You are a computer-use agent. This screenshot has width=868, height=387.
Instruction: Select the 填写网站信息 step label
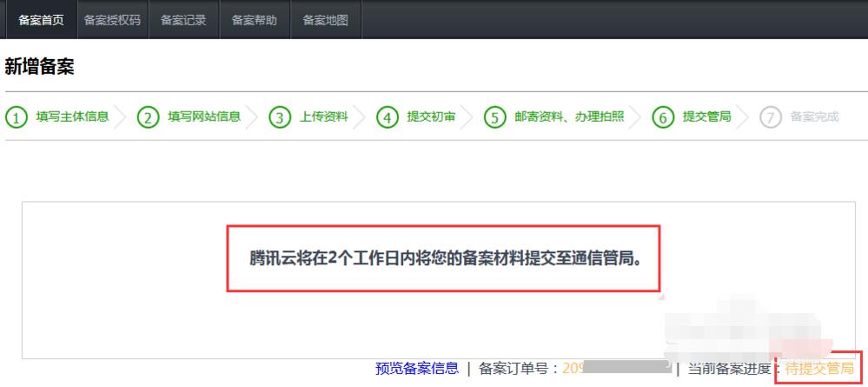[x=204, y=117]
